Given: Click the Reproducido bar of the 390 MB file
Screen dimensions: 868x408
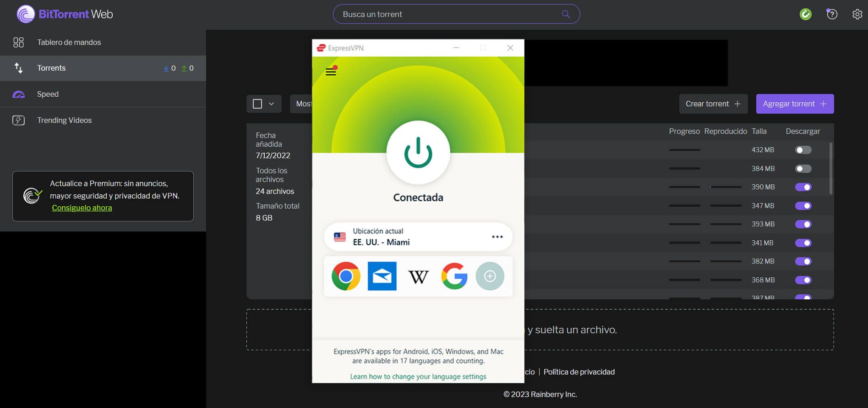Looking at the screenshot, I should click(726, 187).
